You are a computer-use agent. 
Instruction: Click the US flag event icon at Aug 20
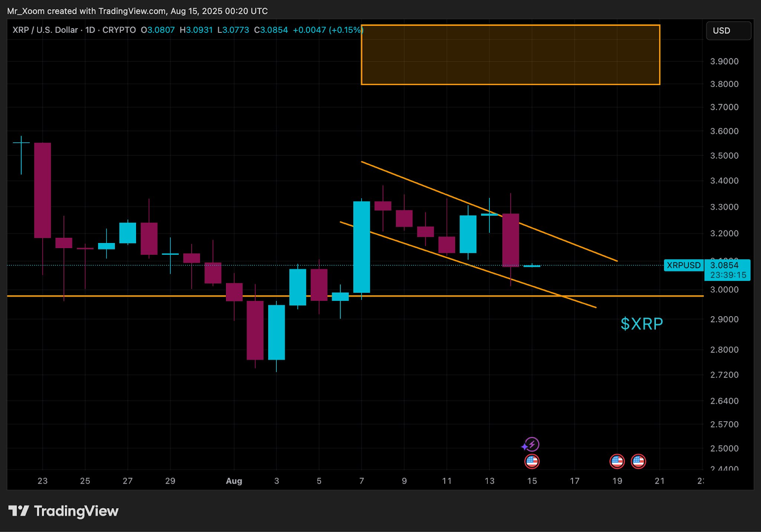click(x=638, y=461)
